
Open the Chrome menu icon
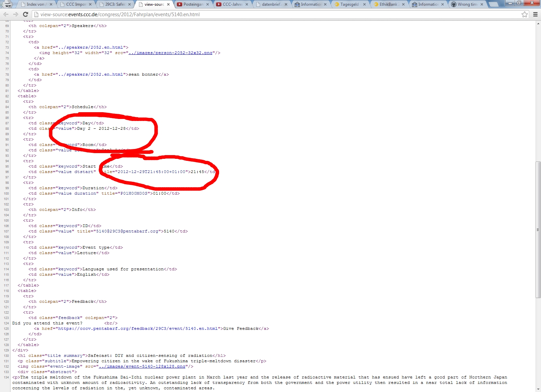click(x=535, y=14)
